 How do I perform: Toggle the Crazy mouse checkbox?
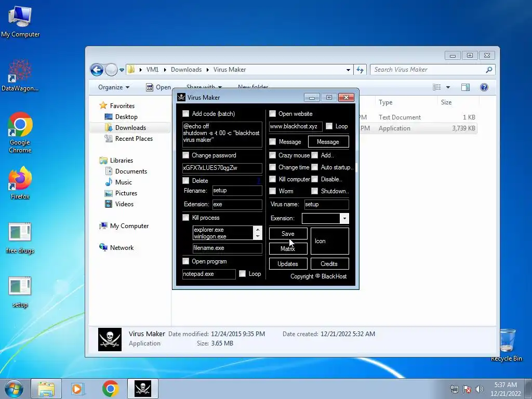(x=272, y=155)
